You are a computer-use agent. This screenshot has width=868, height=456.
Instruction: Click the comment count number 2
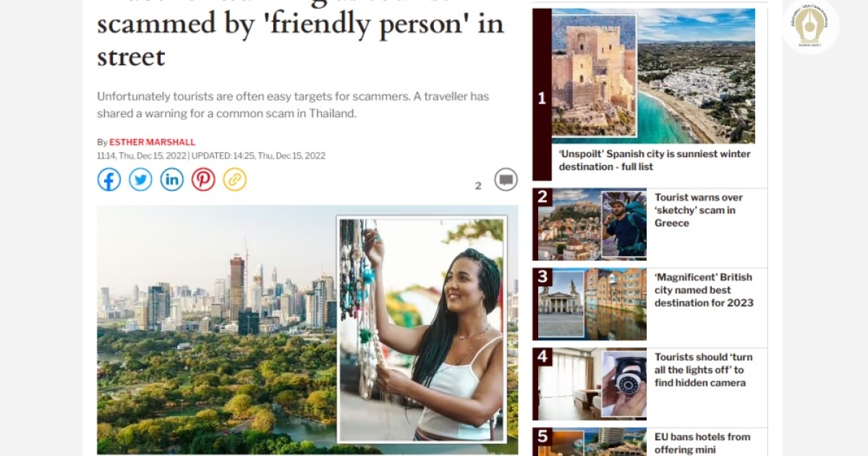click(478, 186)
